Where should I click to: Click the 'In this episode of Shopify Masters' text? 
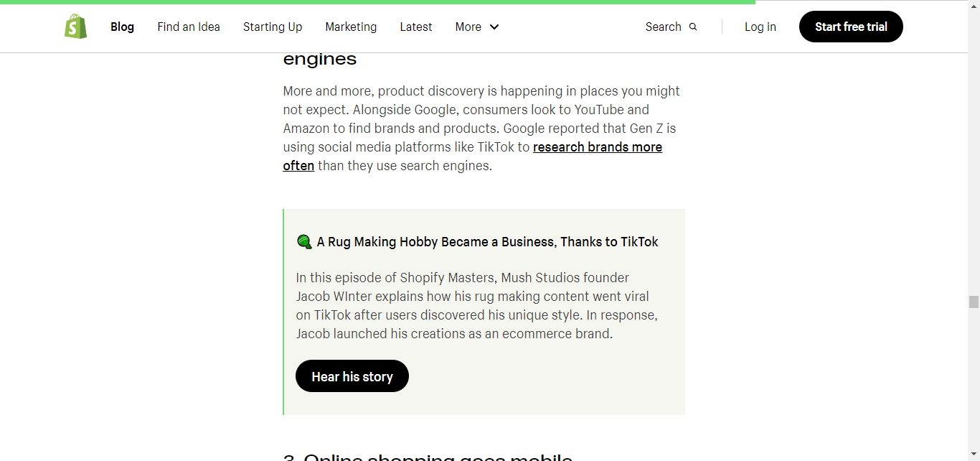pyautogui.click(x=476, y=305)
